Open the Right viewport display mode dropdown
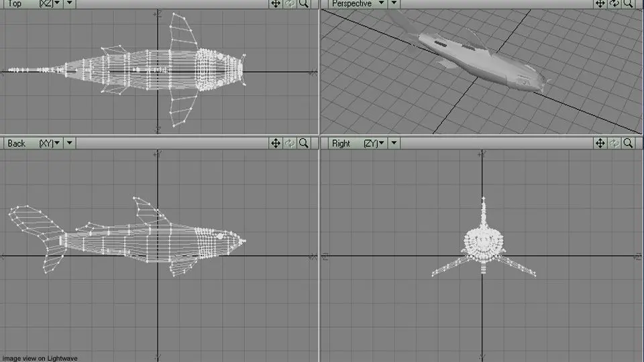Image resolution: width=644 pixels, height=362 pixels. (x=394, y=143)
